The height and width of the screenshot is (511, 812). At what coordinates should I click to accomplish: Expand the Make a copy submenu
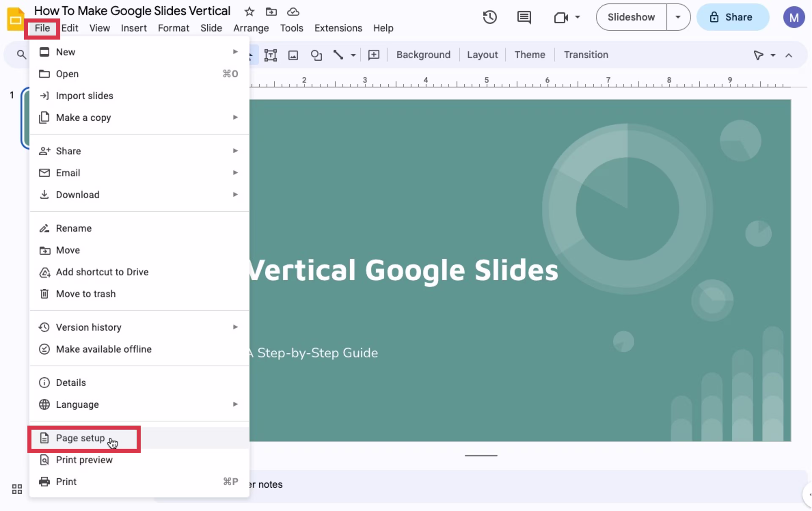(235, 117)
